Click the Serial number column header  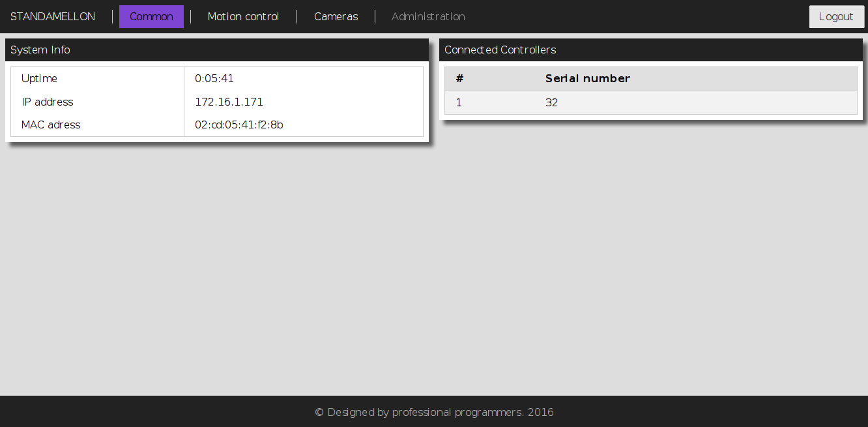587,79
